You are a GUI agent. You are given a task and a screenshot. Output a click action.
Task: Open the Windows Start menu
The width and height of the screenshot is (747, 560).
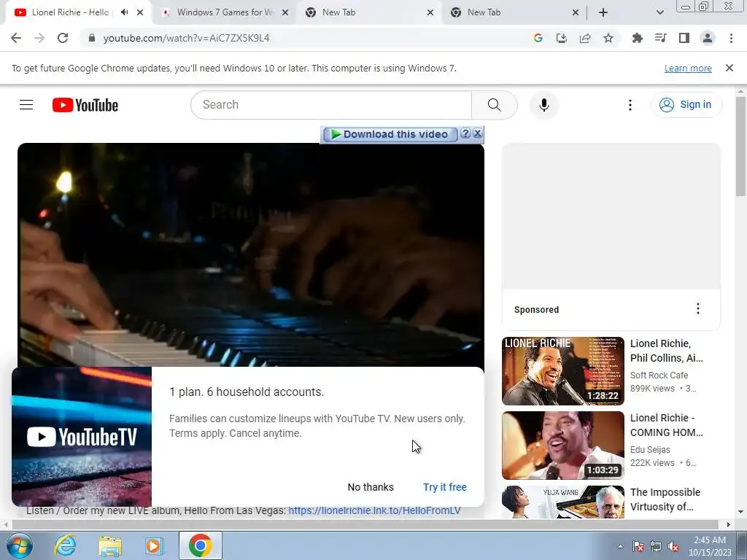20,545
